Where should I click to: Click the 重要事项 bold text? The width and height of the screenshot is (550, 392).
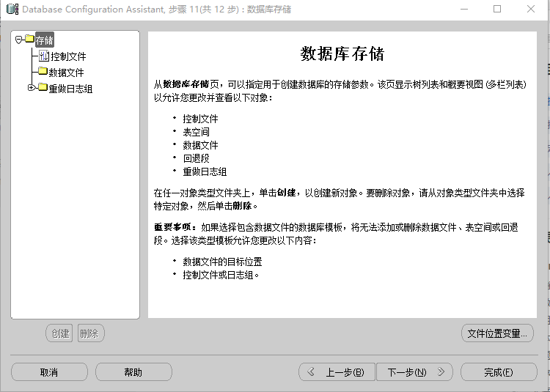pos(175,227)
